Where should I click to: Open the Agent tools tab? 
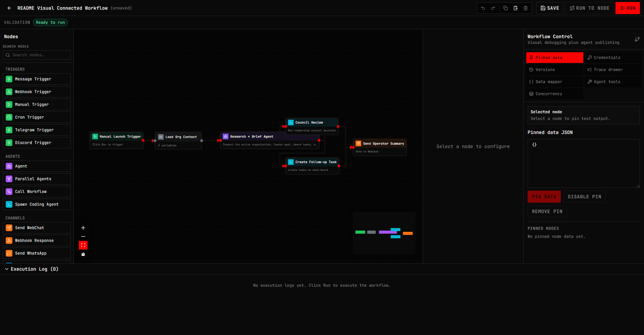coord(613,82)
